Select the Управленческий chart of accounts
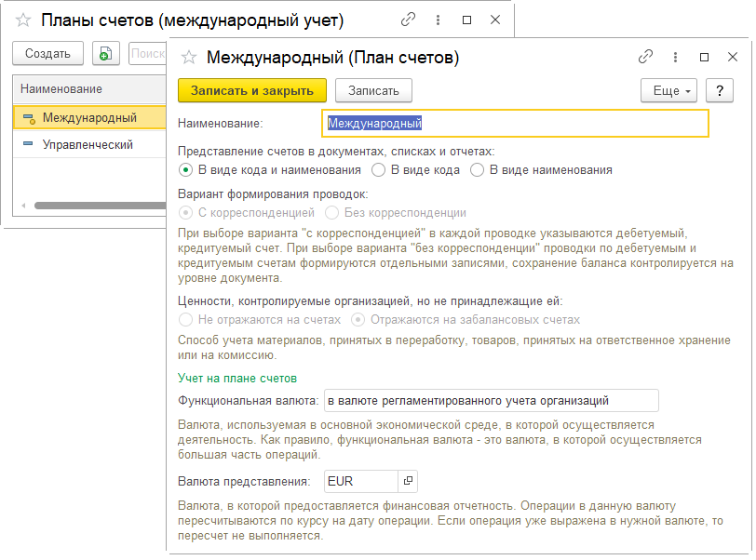The image size is (756, 560). point(87,145)
